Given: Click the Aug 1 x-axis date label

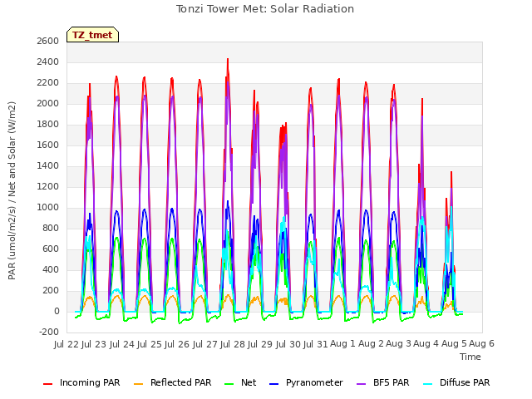Looking at the screenshot, I should [x=343, y=344].
